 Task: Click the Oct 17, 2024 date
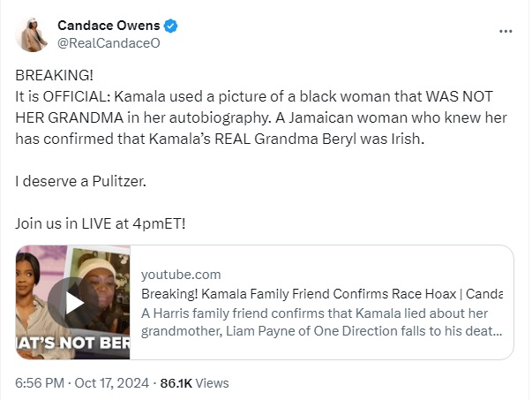pyautogui.click(x=112, y=383)
